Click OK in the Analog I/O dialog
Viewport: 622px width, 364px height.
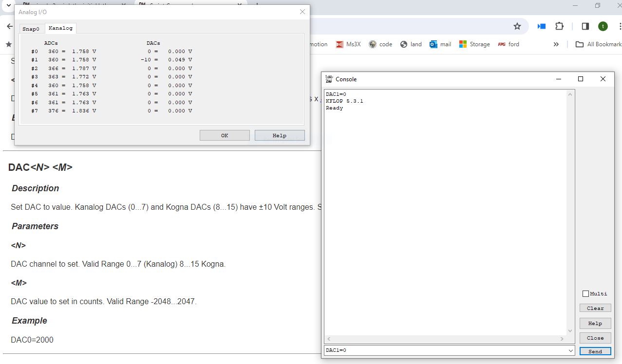click(225, 135)
